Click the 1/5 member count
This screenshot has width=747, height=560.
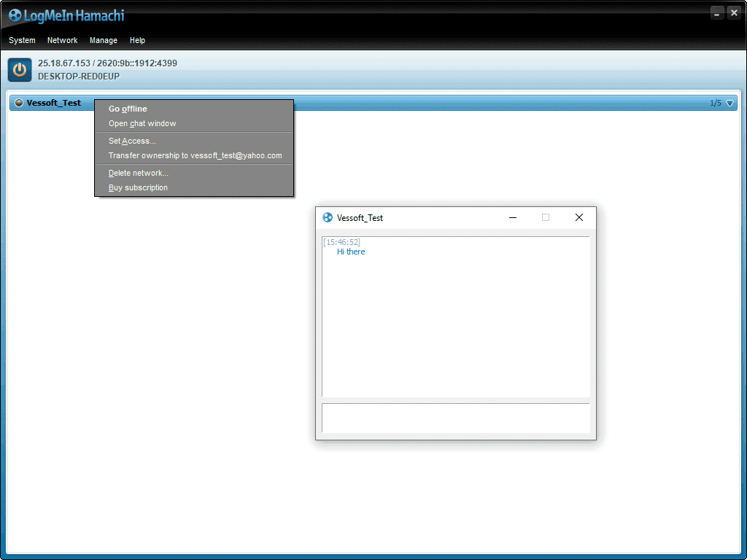[x=716, y=104]
